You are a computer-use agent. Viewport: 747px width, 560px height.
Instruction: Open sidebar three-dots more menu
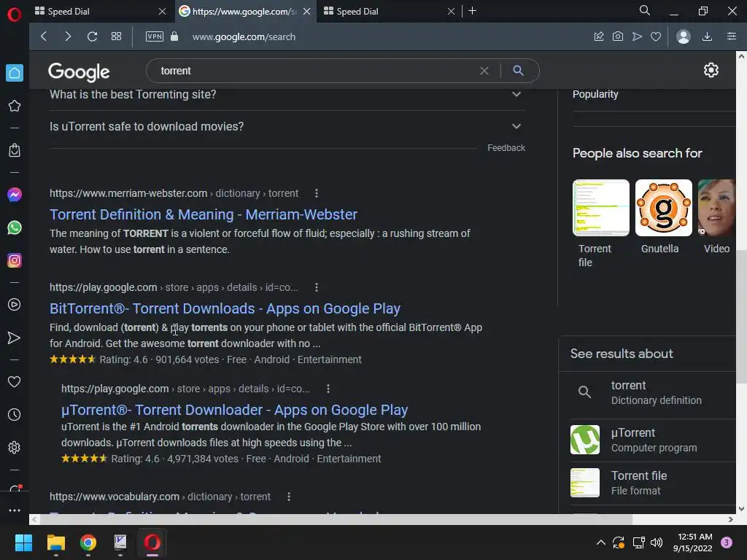coord(15,510)
